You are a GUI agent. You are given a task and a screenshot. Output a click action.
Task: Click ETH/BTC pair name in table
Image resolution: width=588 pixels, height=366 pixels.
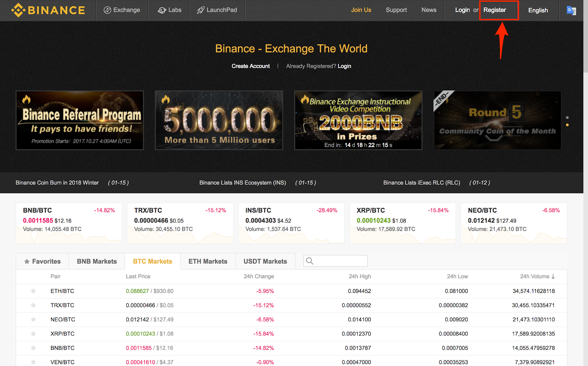pyautogui.click(x=62, y=291)
